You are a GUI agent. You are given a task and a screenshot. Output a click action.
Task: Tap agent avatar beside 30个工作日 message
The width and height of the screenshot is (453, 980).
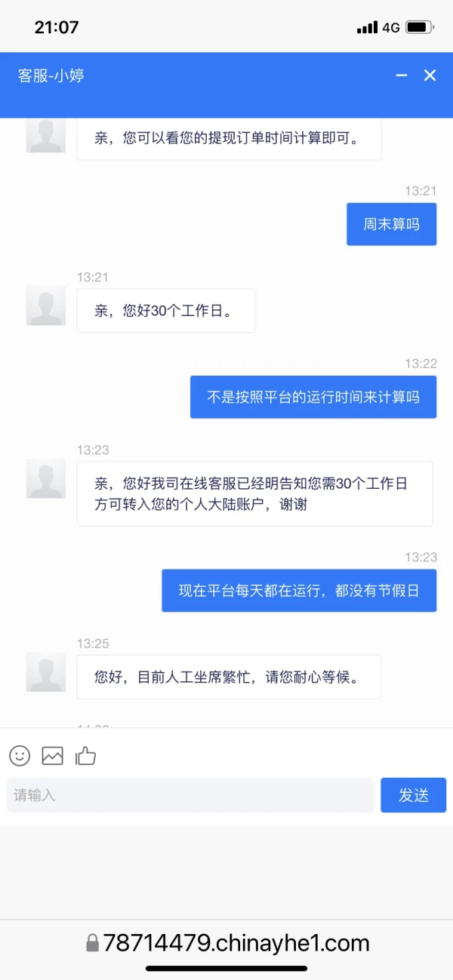click(x=45, y=306)
